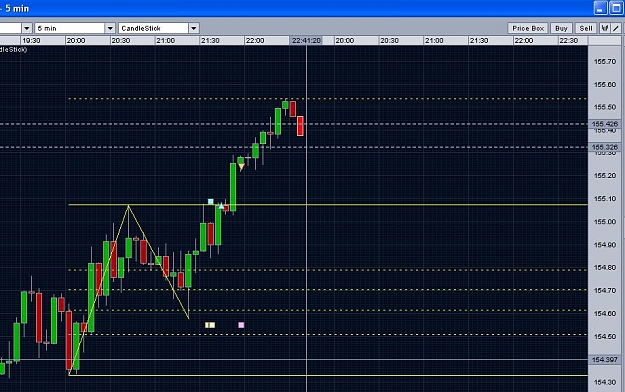
Task: Click the Sell button
Action: pyautogui.click(x=586, y=28)
